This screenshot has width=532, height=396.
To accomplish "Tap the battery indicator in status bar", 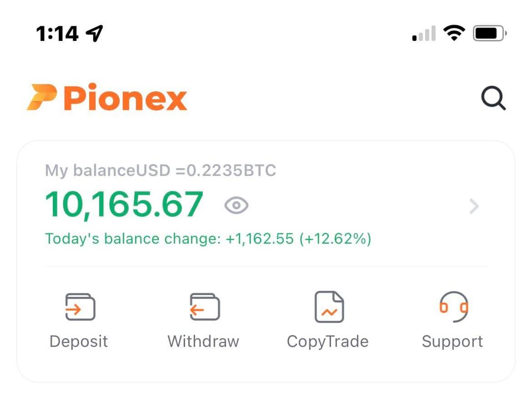I will 490,33.
